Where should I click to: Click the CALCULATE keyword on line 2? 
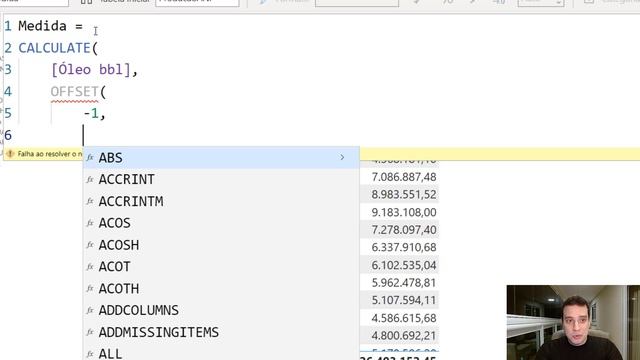click(54, 48)
